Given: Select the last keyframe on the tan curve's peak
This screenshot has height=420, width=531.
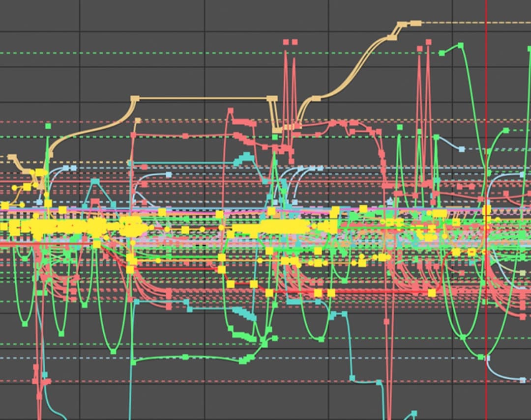Looking at the screenshot, I should point(416,23).
